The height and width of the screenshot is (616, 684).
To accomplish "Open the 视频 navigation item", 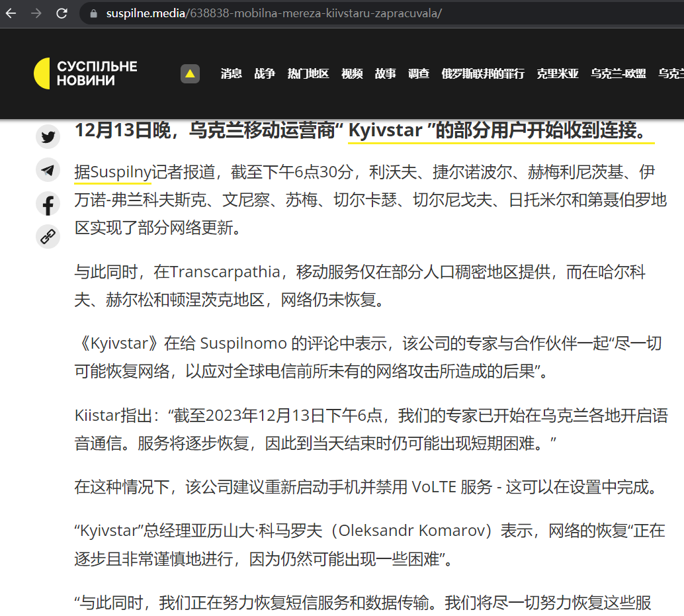I will click(x=352, y=73).
